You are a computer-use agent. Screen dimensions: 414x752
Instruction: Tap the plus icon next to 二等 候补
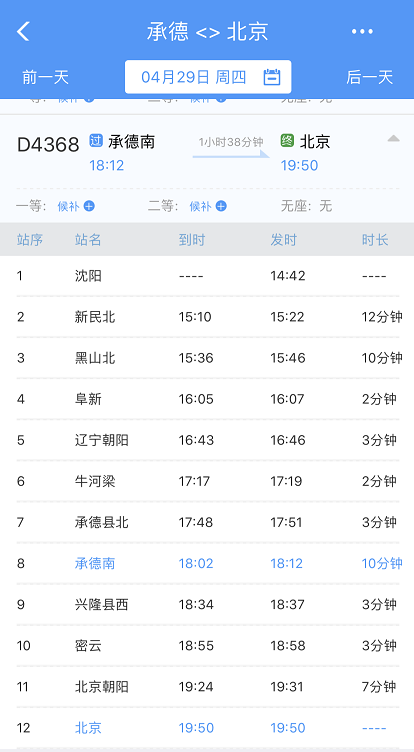pos(221,206)
